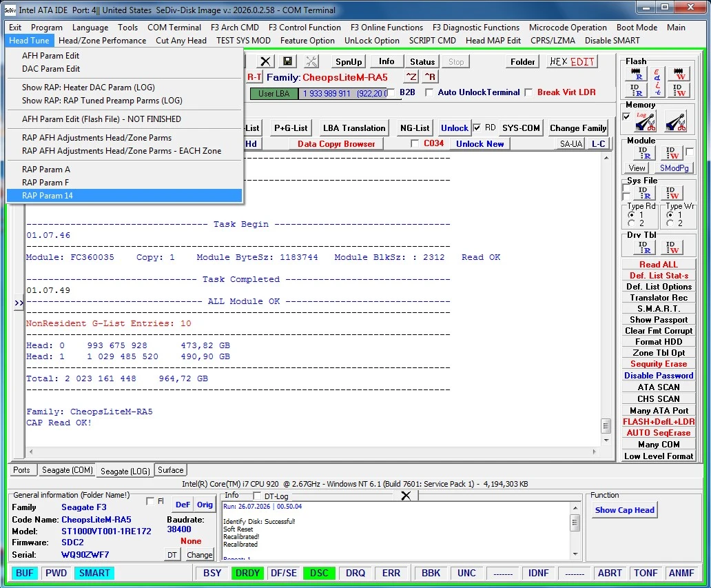Click the Flash ROM write icon
The image size is (711, 588).
point(679,74)
